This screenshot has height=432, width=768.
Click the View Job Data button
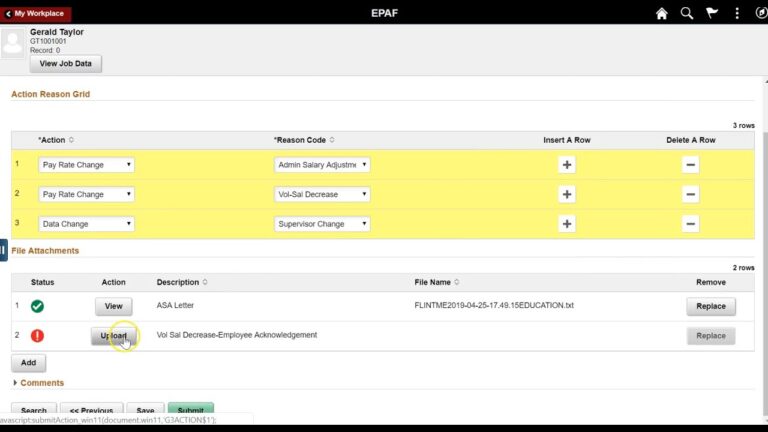point(65,64)
